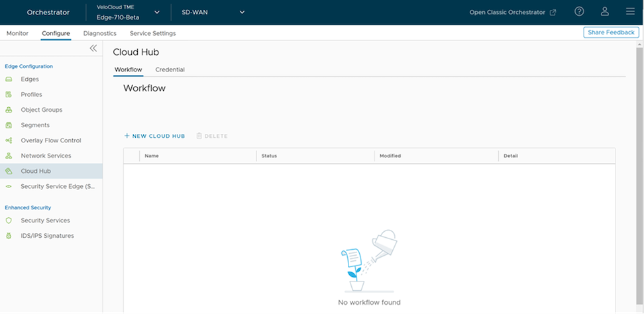Click the IDS/IPS Signatures icon
Image resolution: width=644 pixels, height=314 pixels.
[x=9, y=236]
